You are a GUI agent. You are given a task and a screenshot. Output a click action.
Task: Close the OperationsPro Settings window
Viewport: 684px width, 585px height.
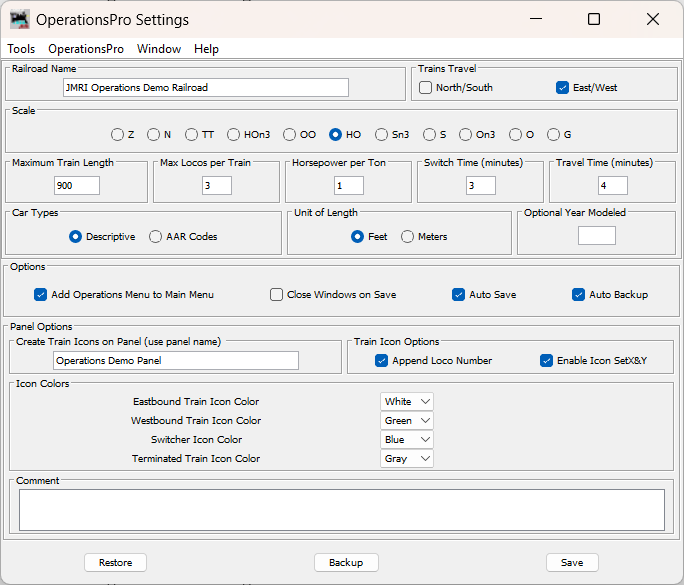[x=653, y=19]
